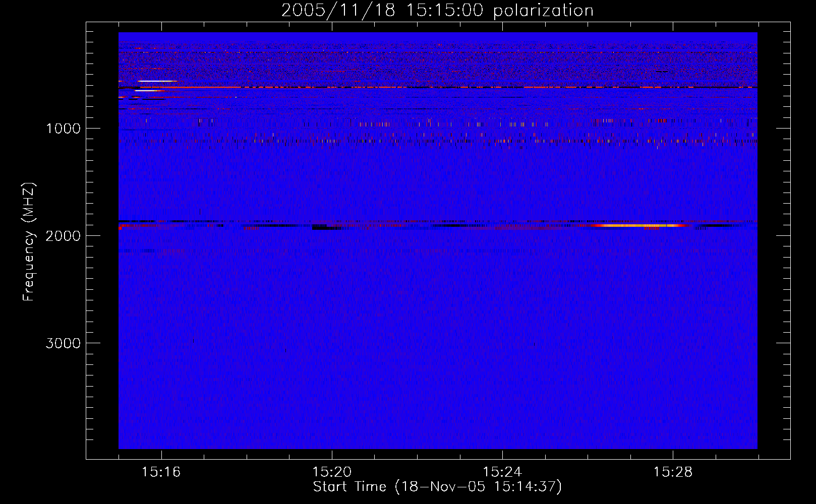Click the '15:16' time tick label
Viewport: 816px width, 504px height.
[x=161, y=472]
